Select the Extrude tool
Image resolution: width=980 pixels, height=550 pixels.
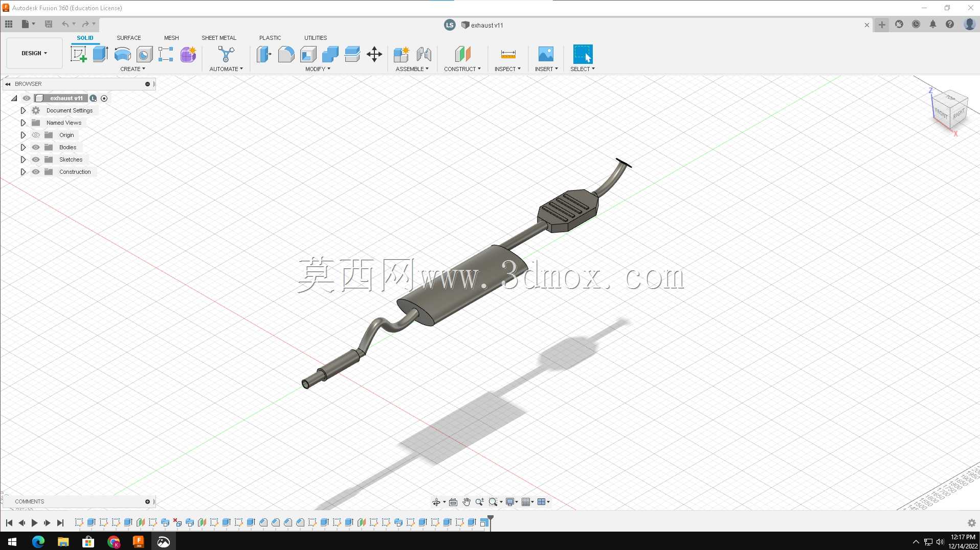[x=100, y=54]
